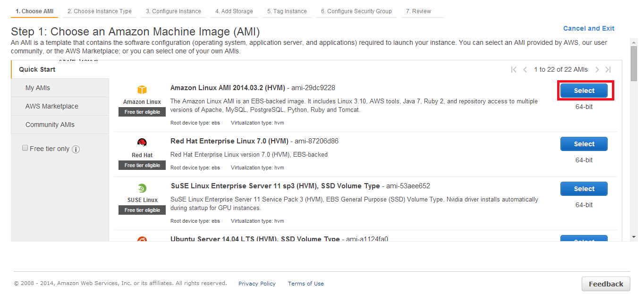Click the scrollbar up arrow

(x=634, y=42)
